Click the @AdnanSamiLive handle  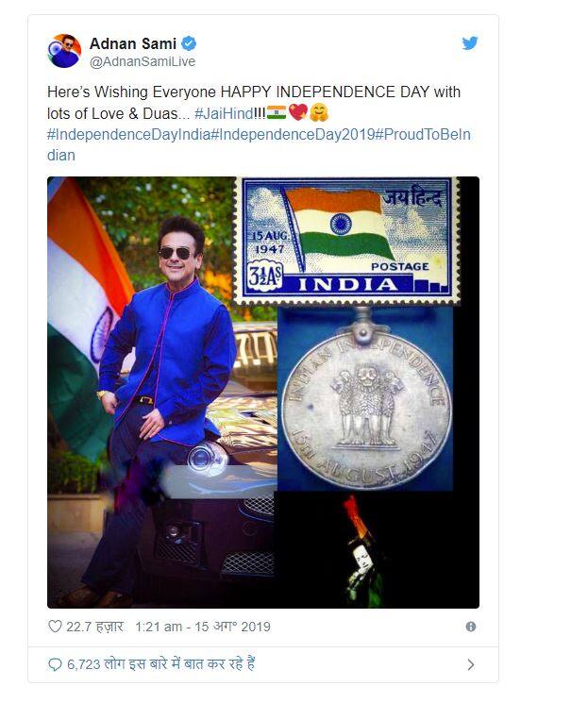coord(143,61)
